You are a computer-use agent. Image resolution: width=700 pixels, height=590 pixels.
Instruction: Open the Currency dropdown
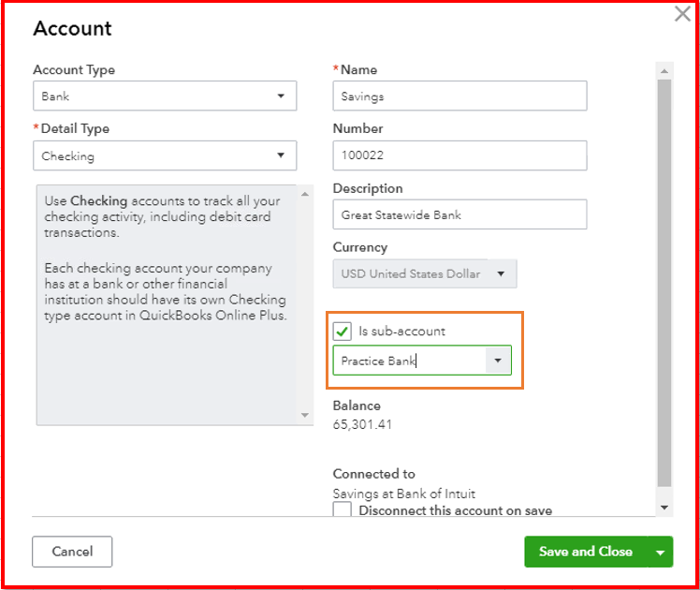point(425,273)
